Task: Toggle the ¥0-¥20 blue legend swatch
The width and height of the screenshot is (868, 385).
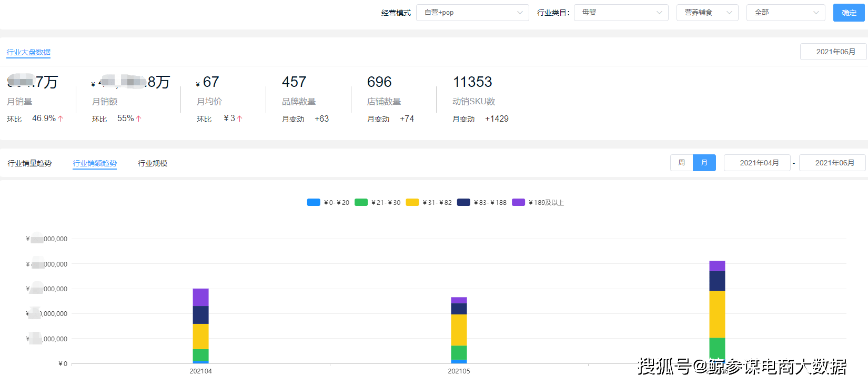Action: (x=314, y=202)
